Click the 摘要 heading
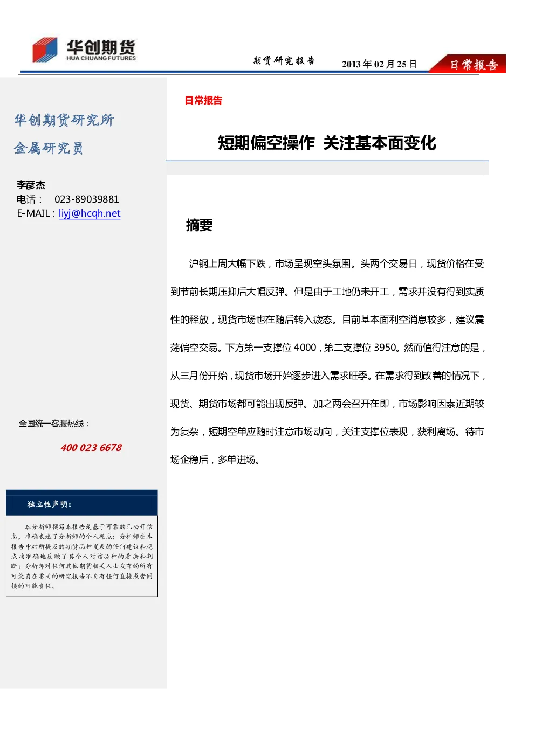 pyautogui.click(x=199, y=225)
